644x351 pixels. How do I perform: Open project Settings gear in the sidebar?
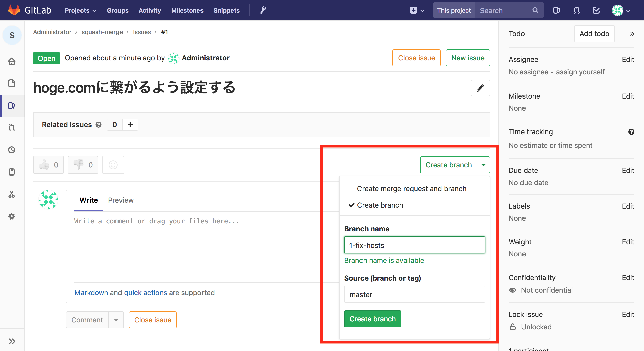(x=12, y=216)
